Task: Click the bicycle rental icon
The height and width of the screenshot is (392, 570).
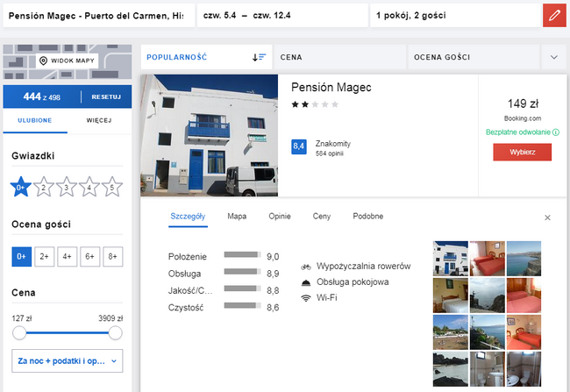Action: [x=306, y=266]
